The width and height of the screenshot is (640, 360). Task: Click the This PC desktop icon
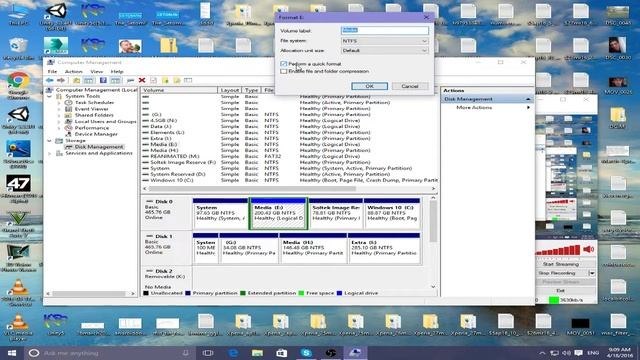(x=19, y=14)
